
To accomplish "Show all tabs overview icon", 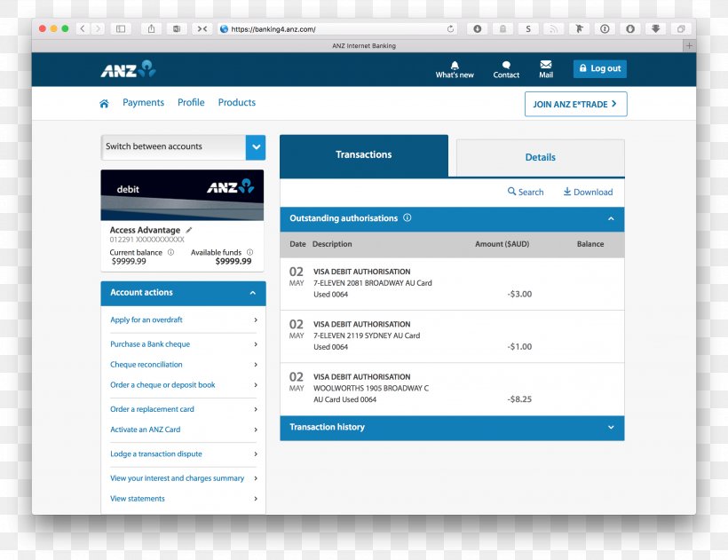I will (681, 28).
